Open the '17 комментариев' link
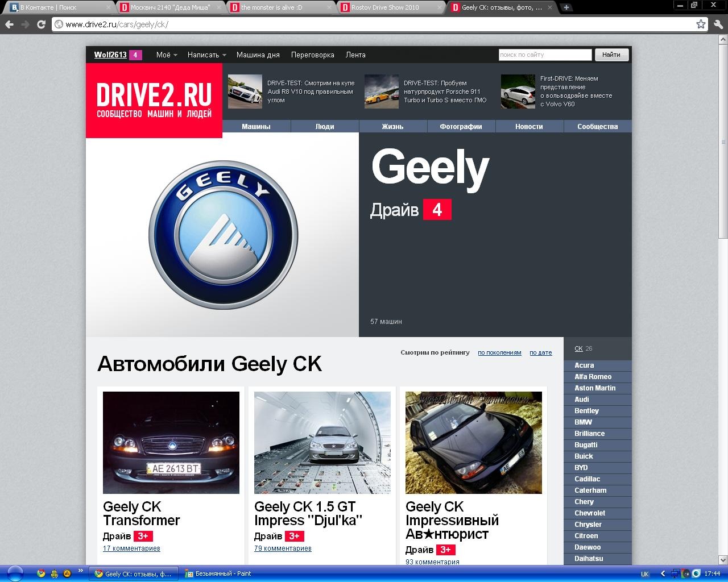728x582 pixels. pos(131,548)
